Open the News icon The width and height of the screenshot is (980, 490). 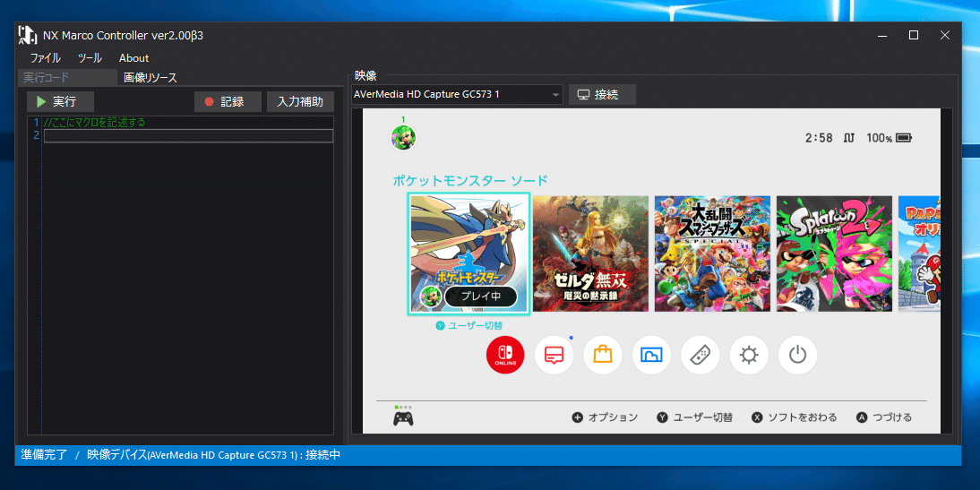click(554, 356)
